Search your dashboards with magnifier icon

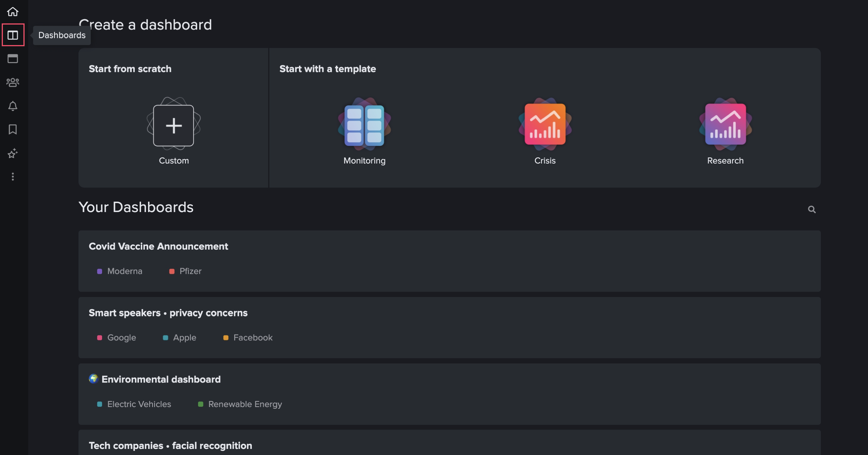point(812,209)
